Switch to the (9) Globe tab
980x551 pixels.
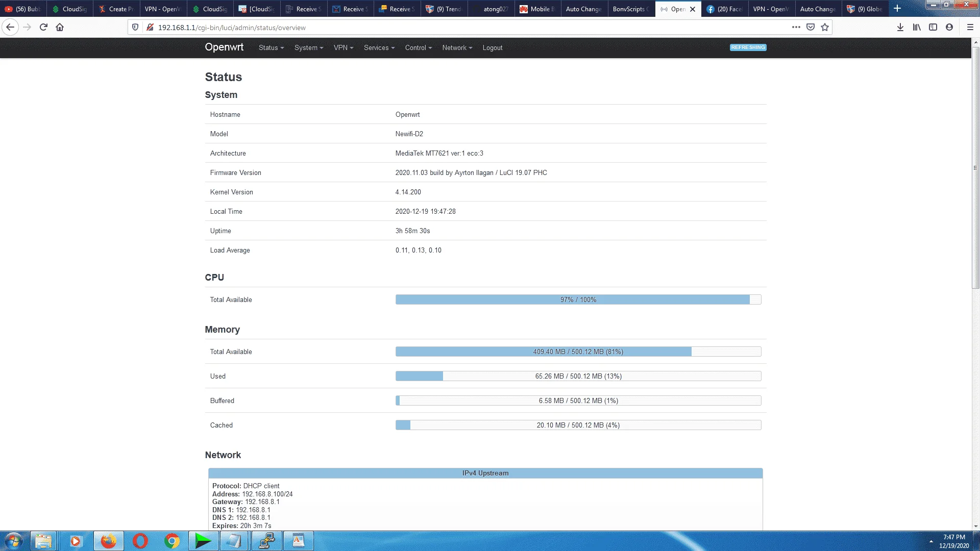coord(865,9)
